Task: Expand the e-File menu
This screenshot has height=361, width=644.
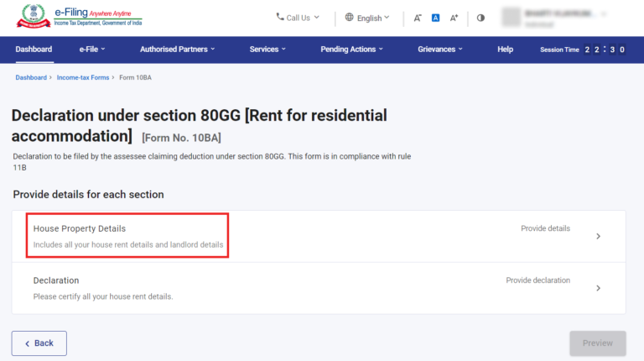Action: pos(92,50)
